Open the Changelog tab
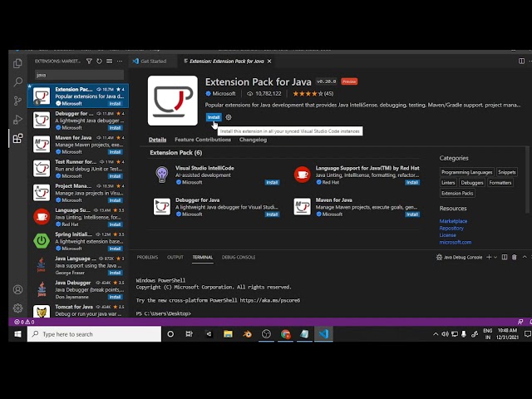532x399 pixels. click(253, 140)
